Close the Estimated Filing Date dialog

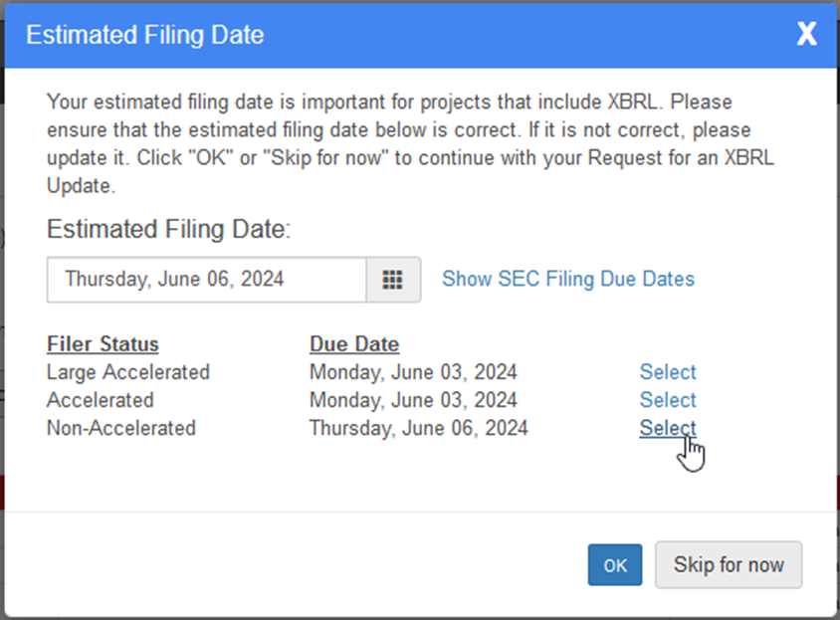[x=806, y=35]
